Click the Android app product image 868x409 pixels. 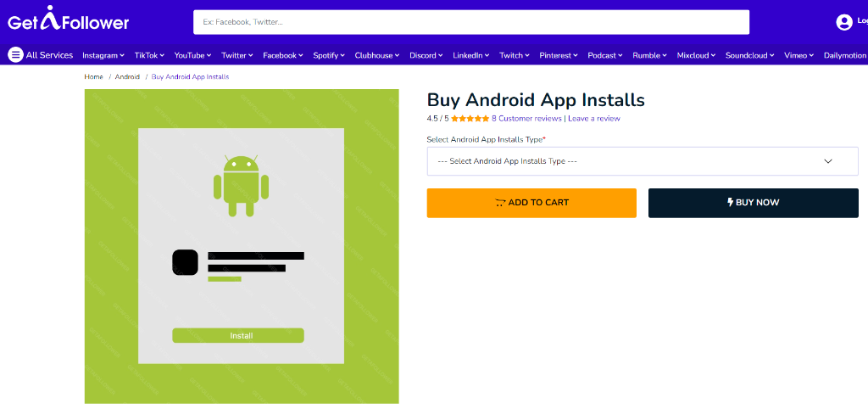(x=242, y=246)
